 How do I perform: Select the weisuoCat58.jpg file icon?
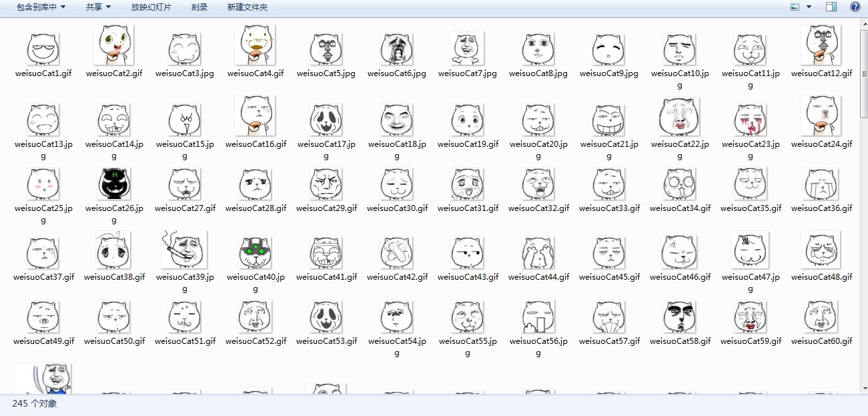(679, 317)
